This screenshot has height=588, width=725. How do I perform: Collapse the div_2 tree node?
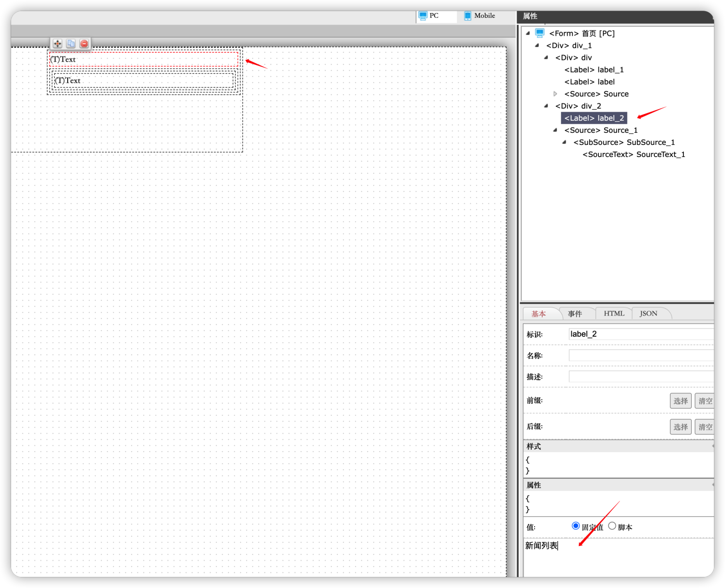[546, 106]
